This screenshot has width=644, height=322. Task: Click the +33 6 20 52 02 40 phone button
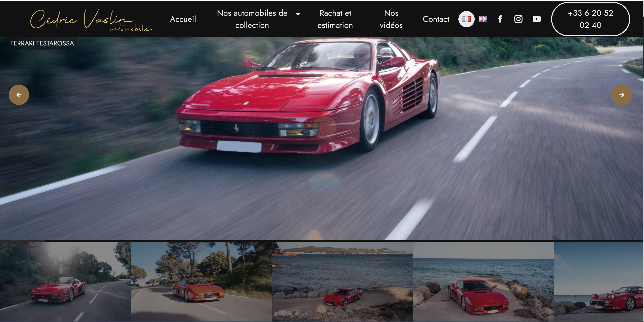(x=590, y=19)
